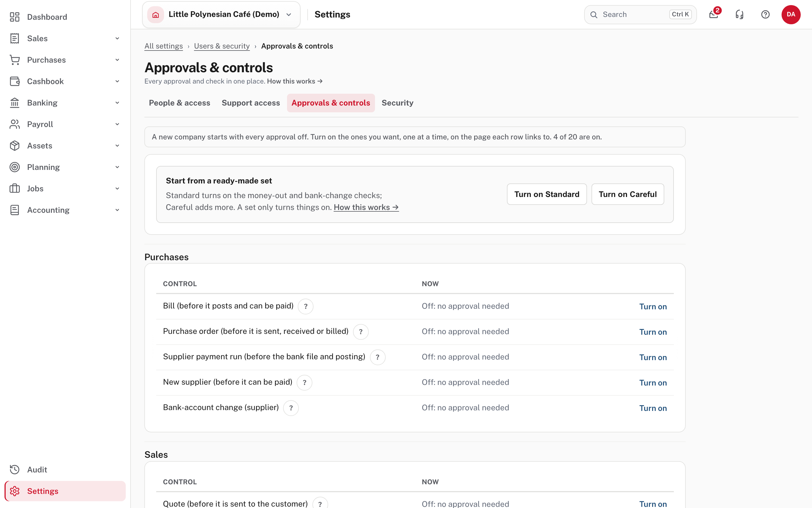Click help icon beside Bank-account change
812x508 pixels.
(x=291, y=408)
